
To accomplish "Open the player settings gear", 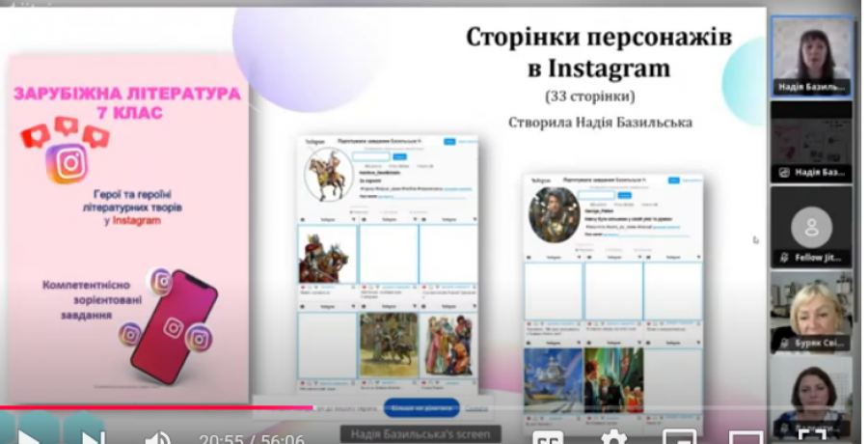I will pos(613,437).
